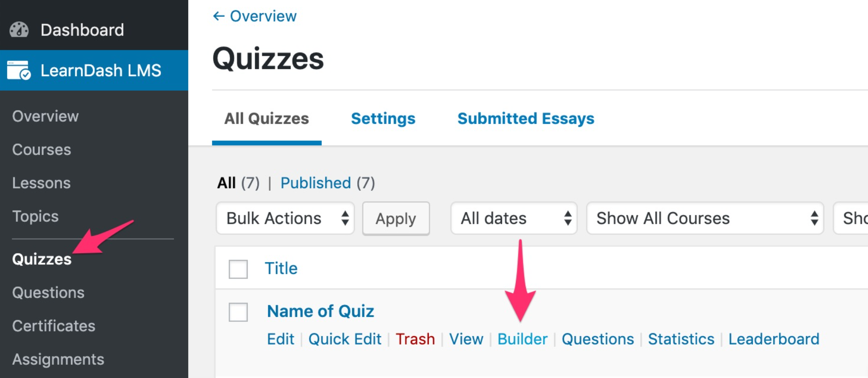Open the quiz Builder
Image resolution: width=868 pixels, height=378 pixels.
click(x=522, y=339)
